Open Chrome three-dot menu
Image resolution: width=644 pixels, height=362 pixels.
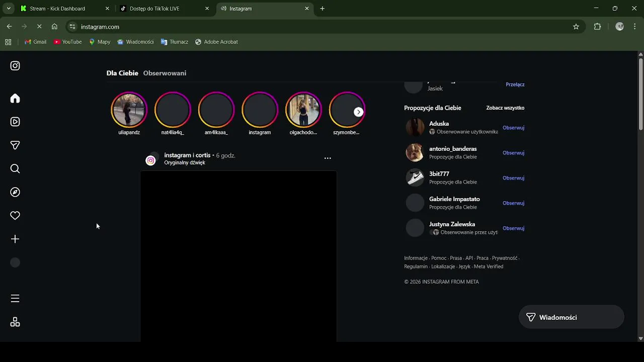tap(634, 27)
